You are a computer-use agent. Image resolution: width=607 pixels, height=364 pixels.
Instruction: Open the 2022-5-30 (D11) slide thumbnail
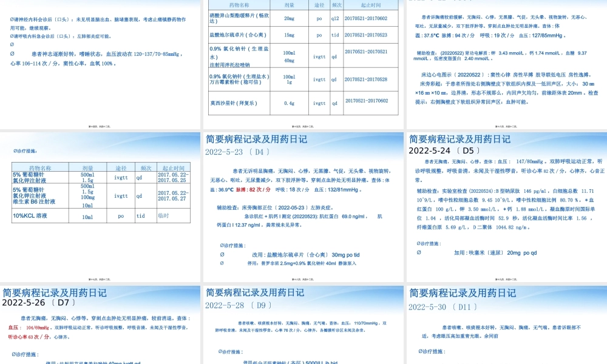(507, 325)
